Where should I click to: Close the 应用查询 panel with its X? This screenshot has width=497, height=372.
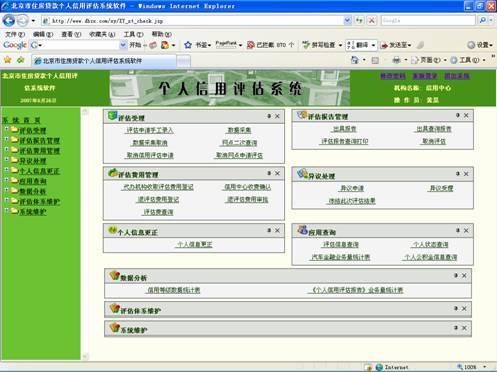(466, 231)
